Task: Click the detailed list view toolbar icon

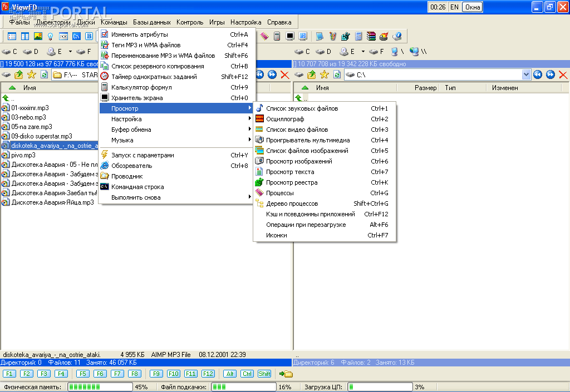Action: coord(12,36)
